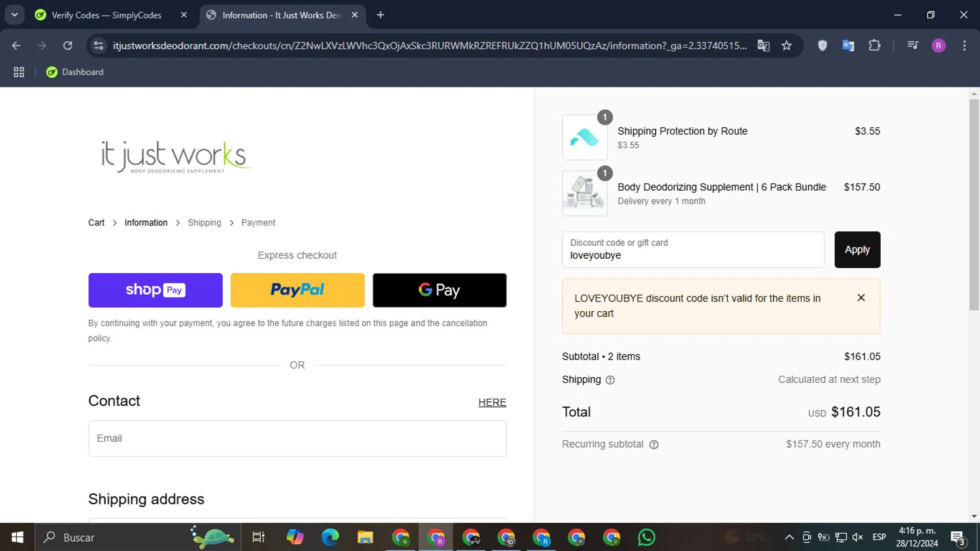Viewport: 980px width, 551px height.
Task: Close the Verify Codes tab
Action: (184, 15)
